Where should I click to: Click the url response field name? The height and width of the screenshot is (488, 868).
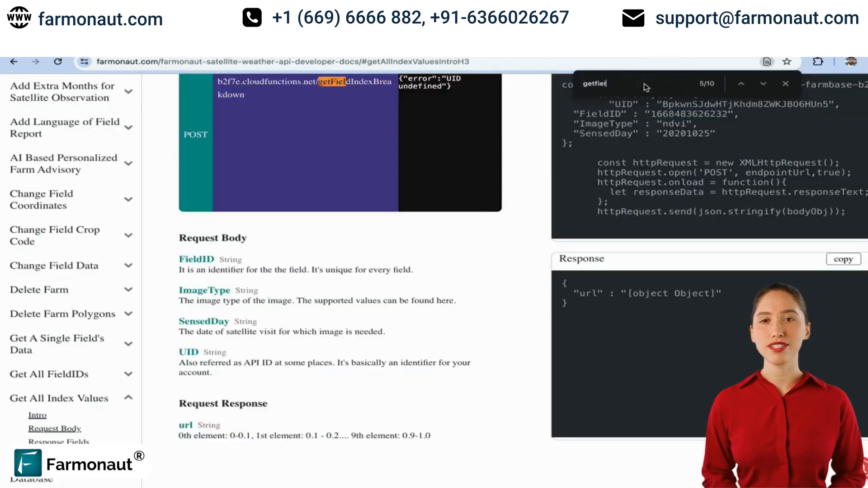click(185, 425)
